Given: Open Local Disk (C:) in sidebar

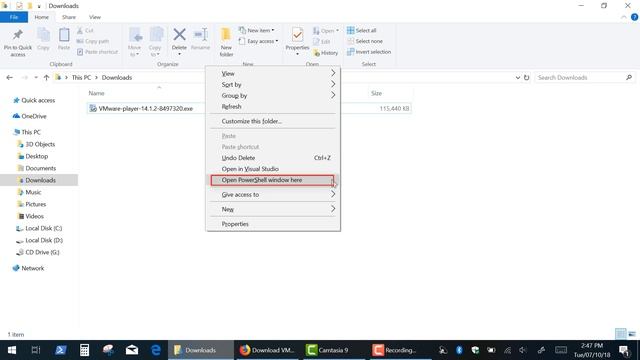Looking at the screenshot, I should pyautogui.click(x=44, y=229).
